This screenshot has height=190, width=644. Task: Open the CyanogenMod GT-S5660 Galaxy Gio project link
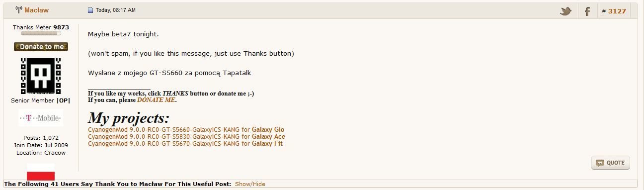pos(186,130)
